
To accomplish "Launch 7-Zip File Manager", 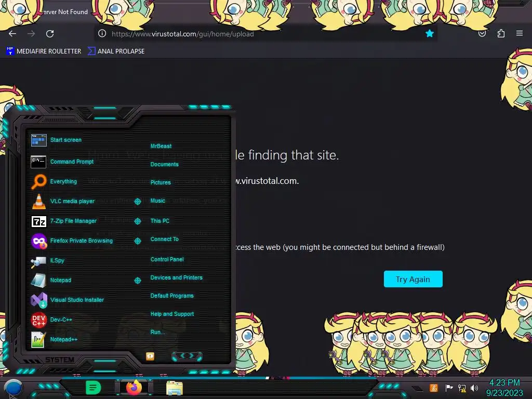I will coord(64,221).
